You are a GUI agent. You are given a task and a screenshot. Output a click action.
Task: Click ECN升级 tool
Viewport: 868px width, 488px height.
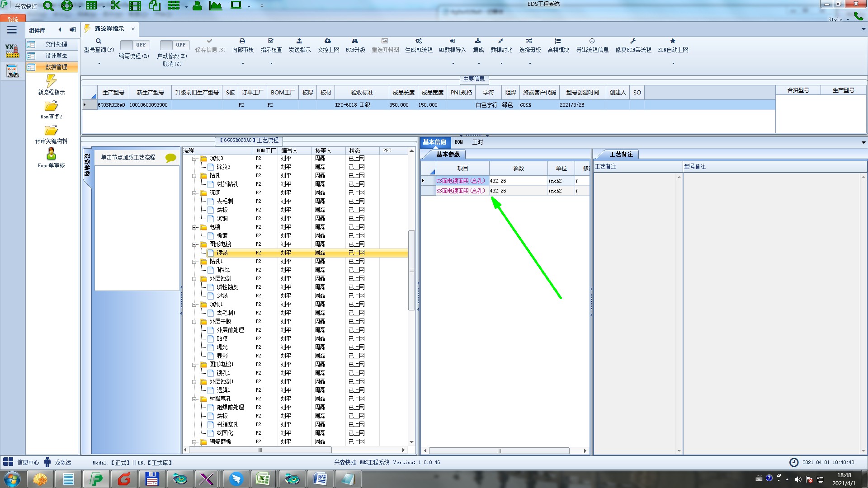click(355, 45)
